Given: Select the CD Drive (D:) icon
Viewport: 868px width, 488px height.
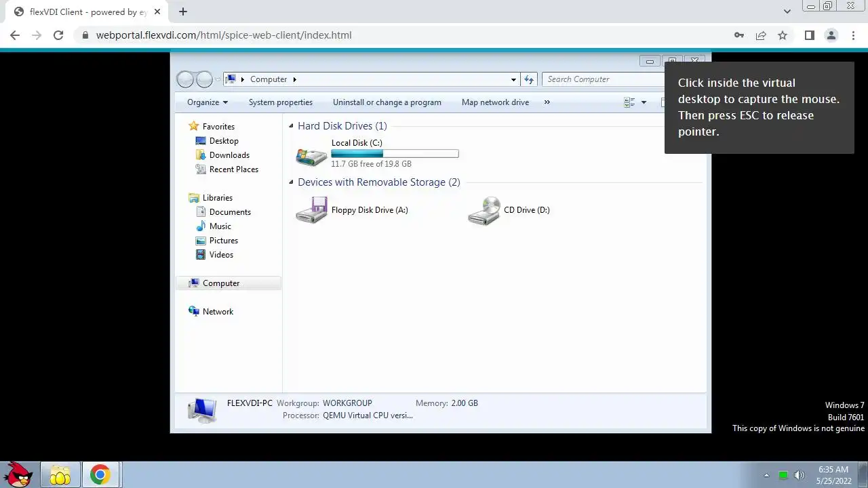Looking at the screenshot, I should [484, 211].
